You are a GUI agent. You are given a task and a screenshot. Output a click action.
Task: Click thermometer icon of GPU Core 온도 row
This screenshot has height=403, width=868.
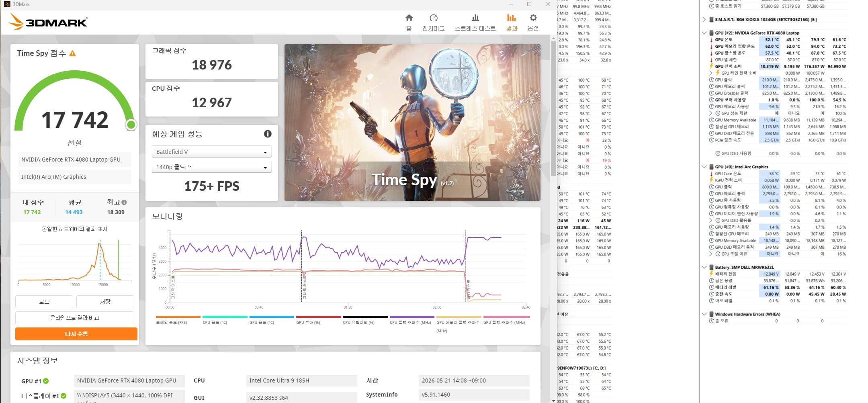tap(711, 174)
